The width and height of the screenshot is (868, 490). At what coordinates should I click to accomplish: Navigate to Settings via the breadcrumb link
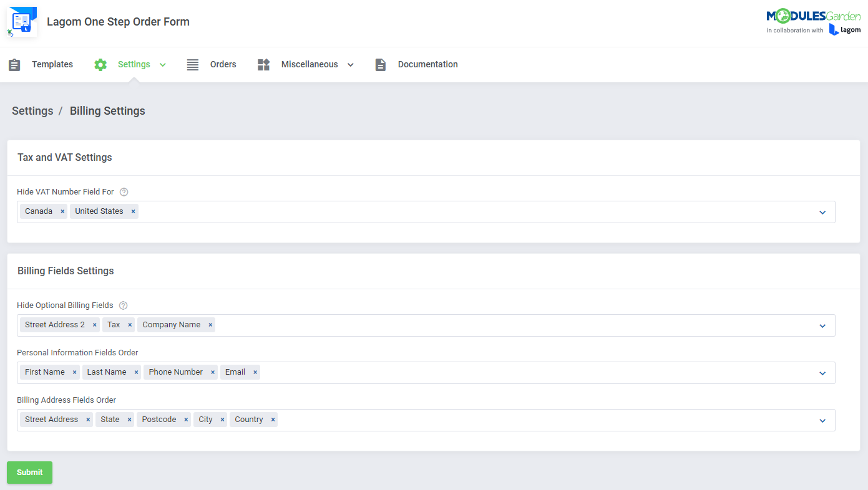coord(32,111)
